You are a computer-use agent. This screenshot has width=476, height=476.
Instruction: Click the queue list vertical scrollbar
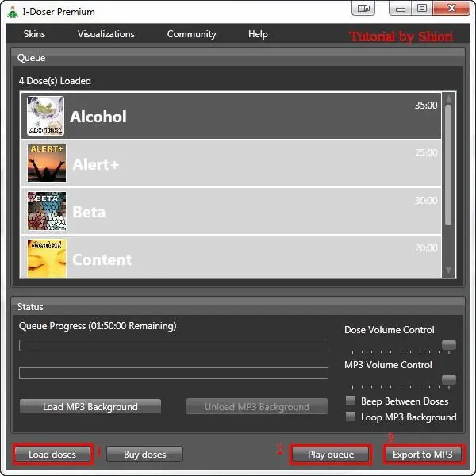coord(448,184)
